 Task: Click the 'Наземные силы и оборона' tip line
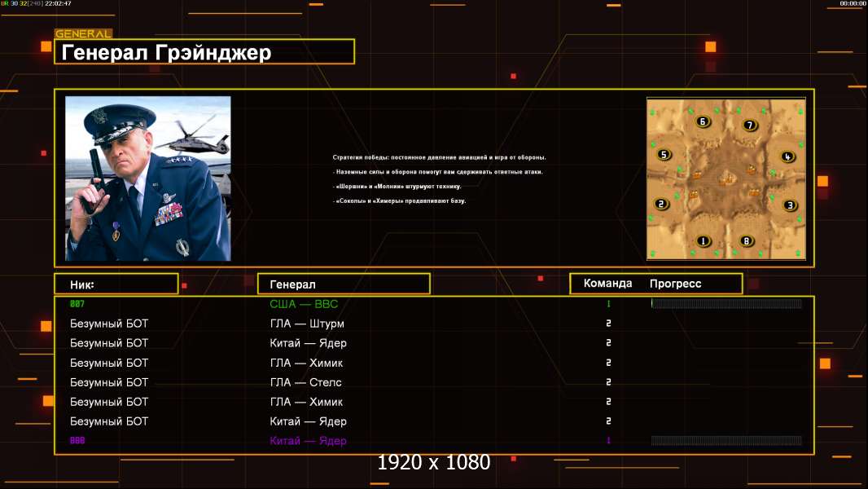pos(438,172)
